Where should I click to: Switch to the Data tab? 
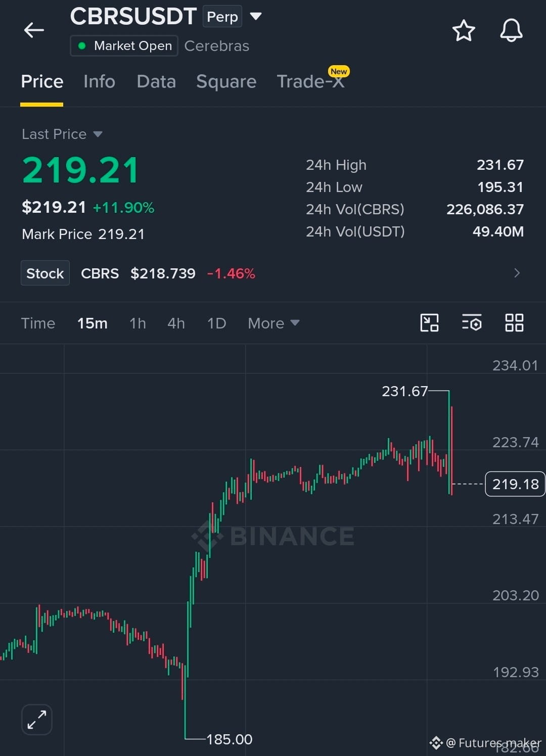tap(156, 81)
